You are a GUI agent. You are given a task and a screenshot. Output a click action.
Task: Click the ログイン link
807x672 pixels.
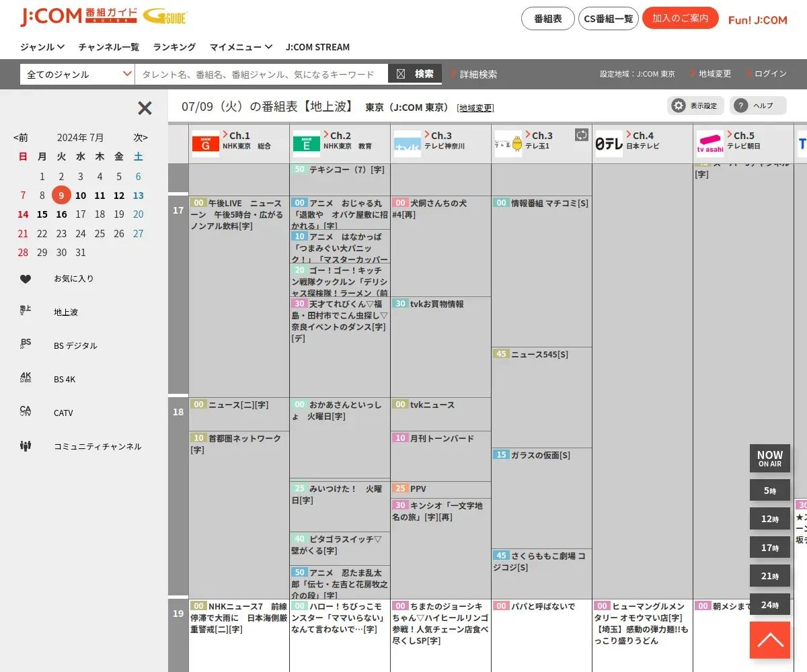tap(767, 74)
